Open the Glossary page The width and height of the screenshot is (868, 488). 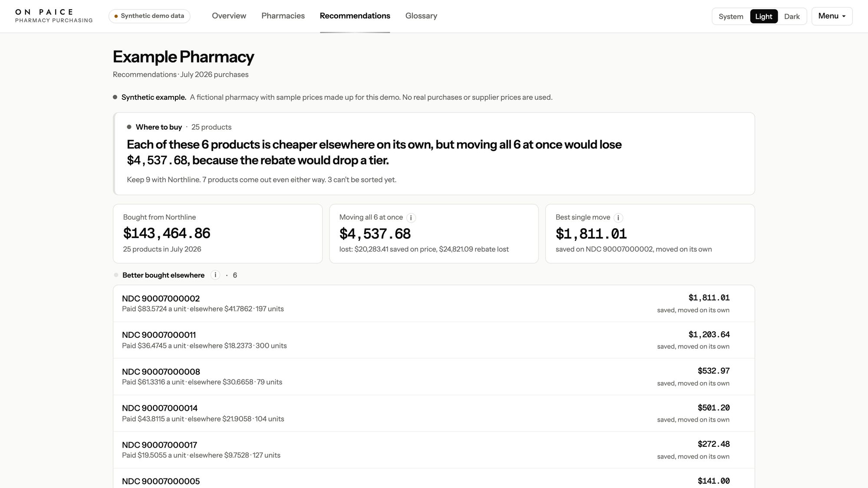tap(421, 16)
